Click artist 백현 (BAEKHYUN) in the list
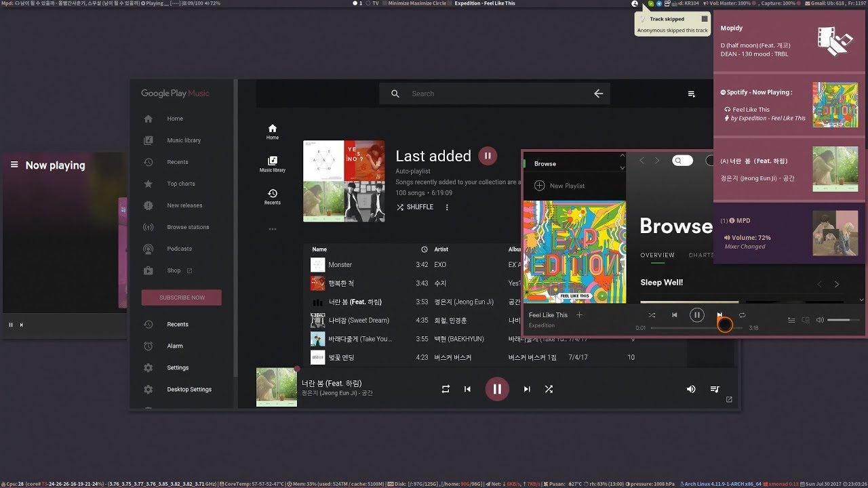This screenshot has width=868, height=488. pyautogui.click(x=458, y=339)
